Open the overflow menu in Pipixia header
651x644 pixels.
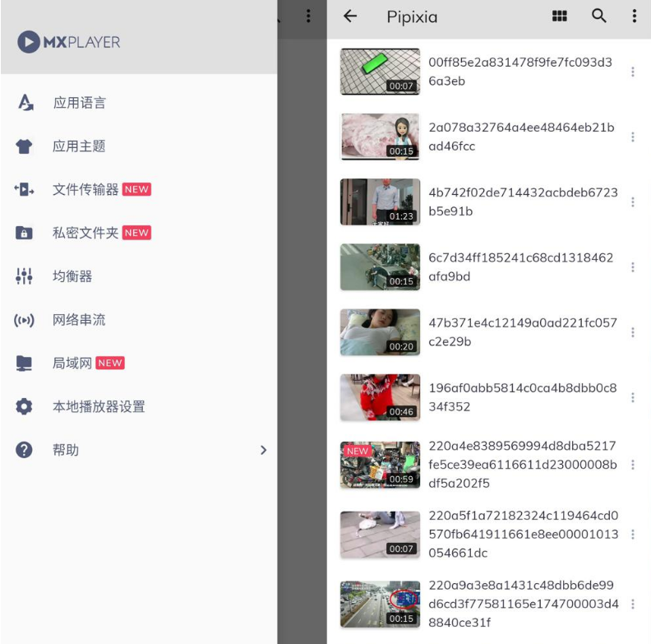pos(634,16)
